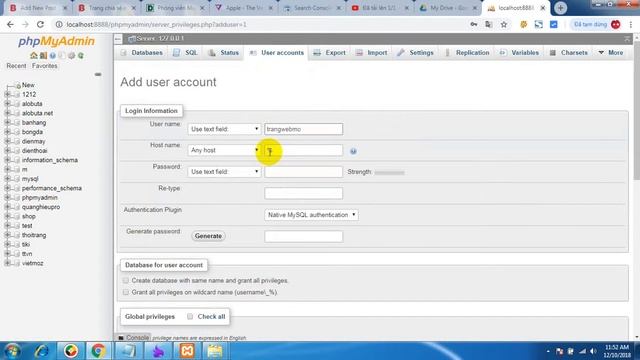Click blue checkmark extension icon
The image size is (640, 360).
coord(554,24)
